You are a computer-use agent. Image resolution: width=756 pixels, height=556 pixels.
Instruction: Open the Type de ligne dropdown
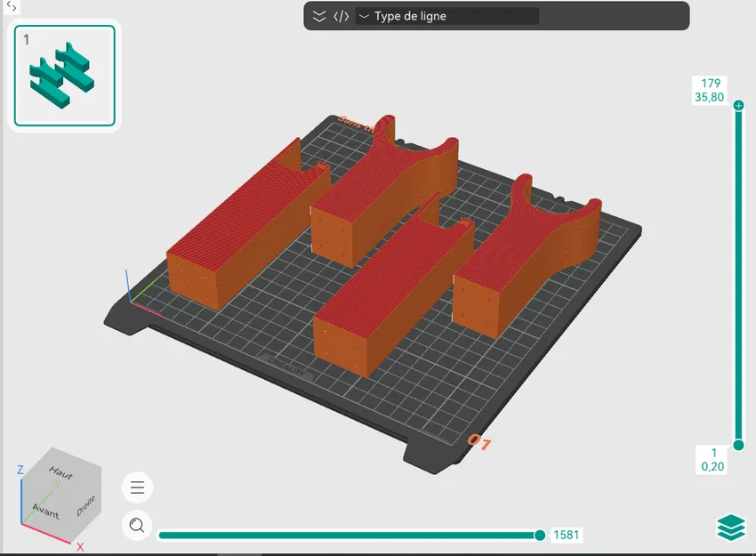click(447, 16)
